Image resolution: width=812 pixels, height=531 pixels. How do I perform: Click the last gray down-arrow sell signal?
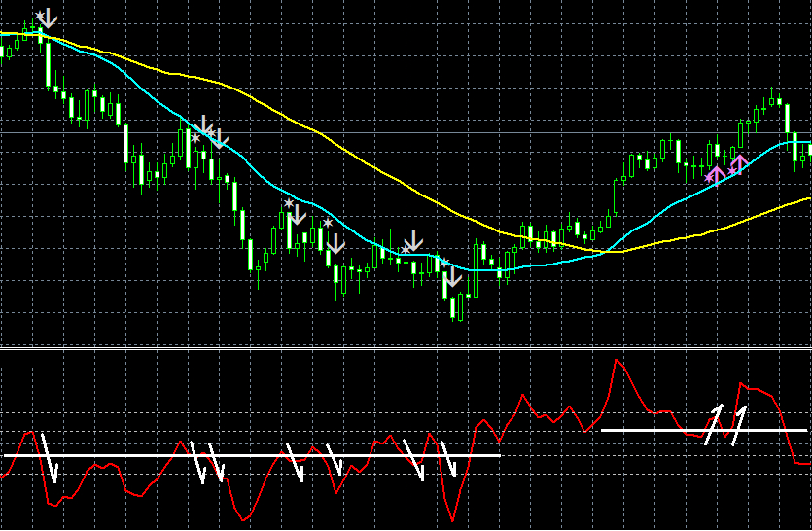453,277
